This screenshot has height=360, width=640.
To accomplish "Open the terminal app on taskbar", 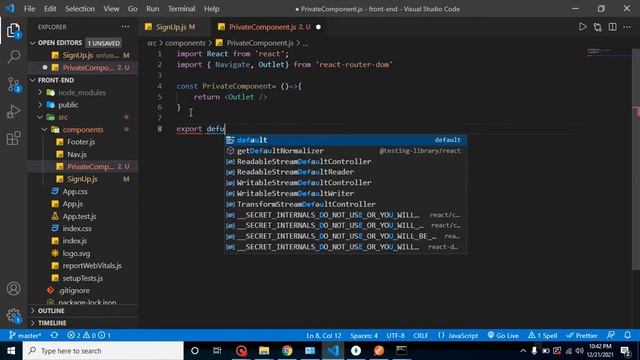I will coord(402,351).
